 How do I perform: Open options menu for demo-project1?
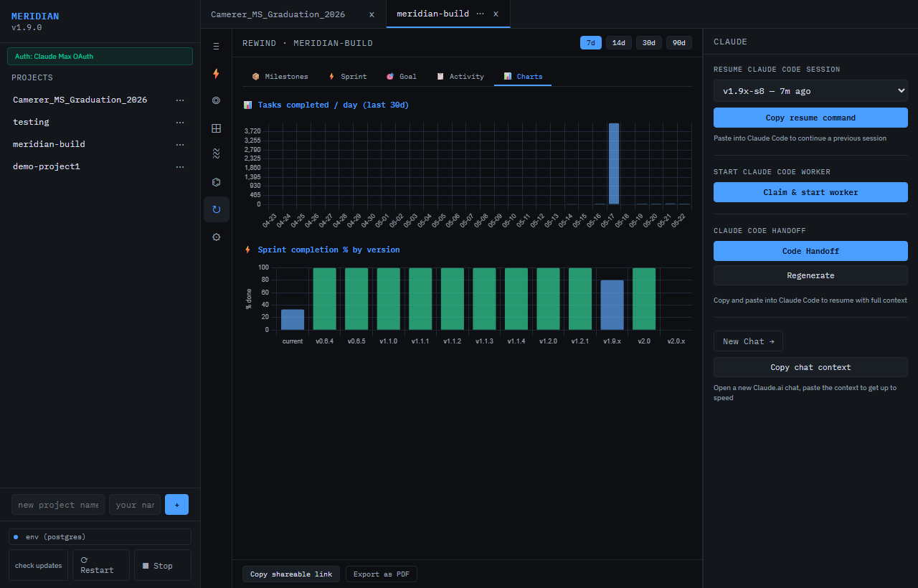tap(180, 166)
